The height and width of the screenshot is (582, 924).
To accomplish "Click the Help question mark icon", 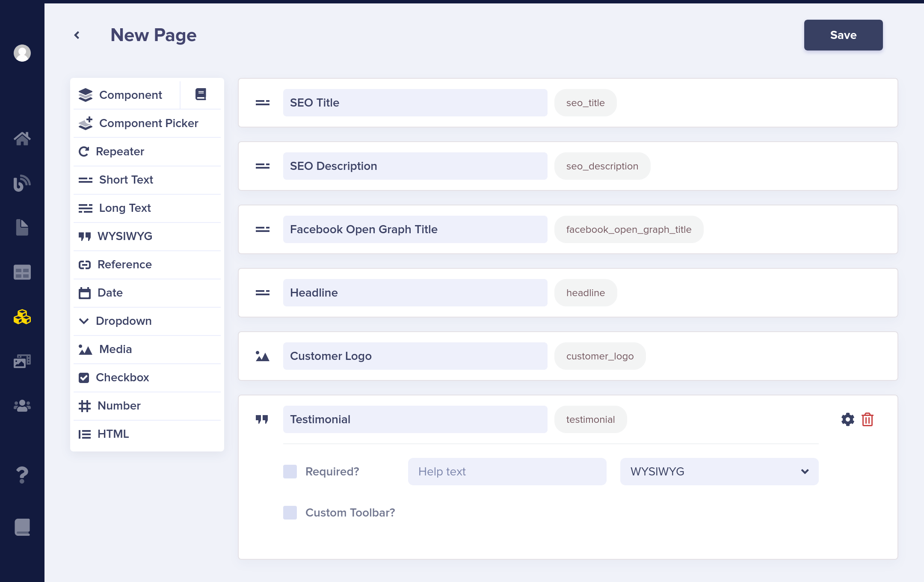I will pos(22,474).
